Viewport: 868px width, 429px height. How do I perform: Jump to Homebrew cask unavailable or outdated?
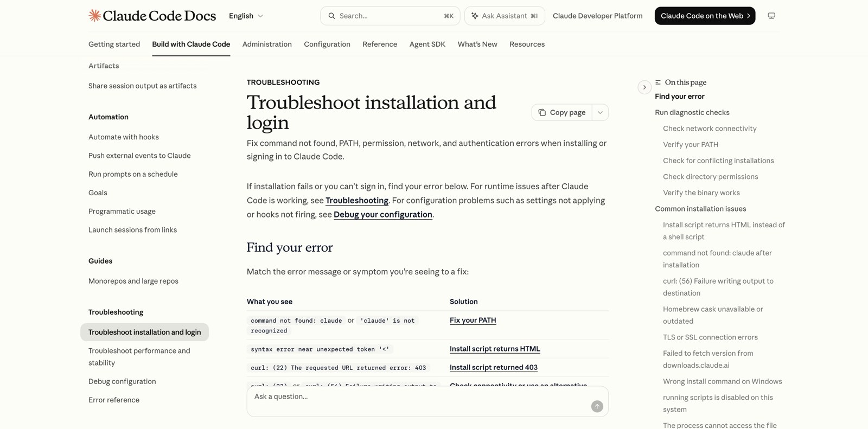point(713,315)
